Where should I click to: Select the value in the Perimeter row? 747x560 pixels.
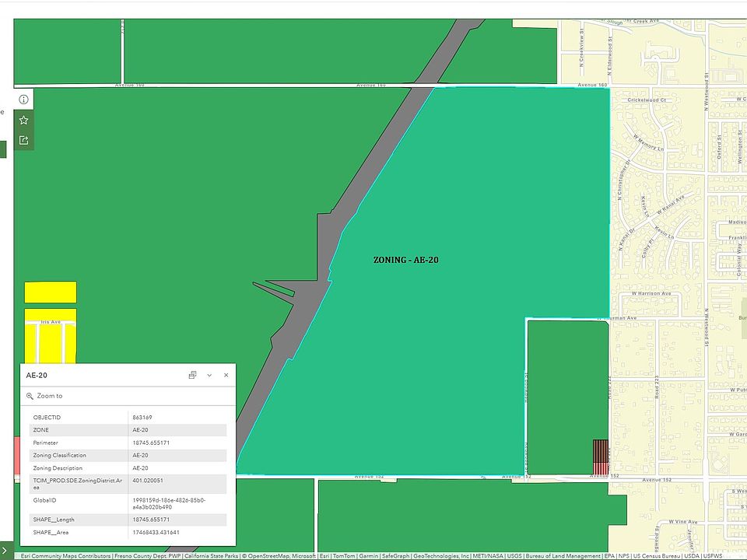[x=151, y=443]
